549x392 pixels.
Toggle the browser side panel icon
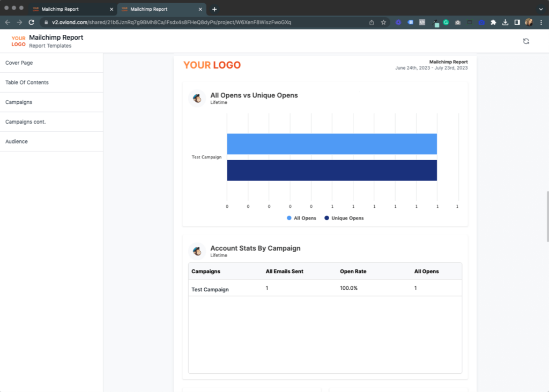click(x=517, y=22)
